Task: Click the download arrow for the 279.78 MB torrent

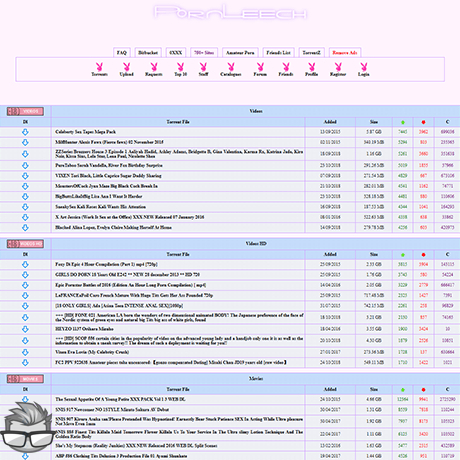Action: coord(25,228)
